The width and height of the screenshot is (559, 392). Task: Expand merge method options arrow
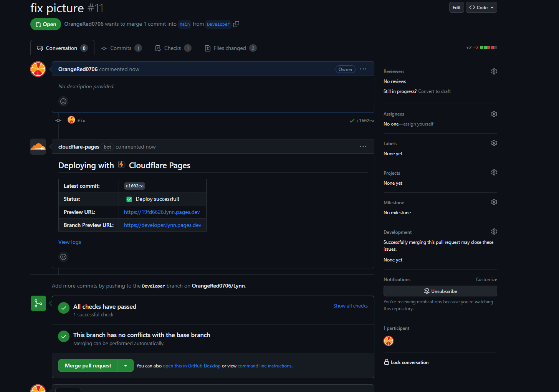[x=126, y=366]
